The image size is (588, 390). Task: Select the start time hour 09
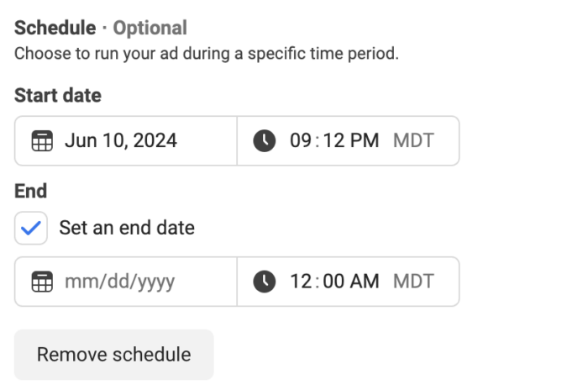301,140
